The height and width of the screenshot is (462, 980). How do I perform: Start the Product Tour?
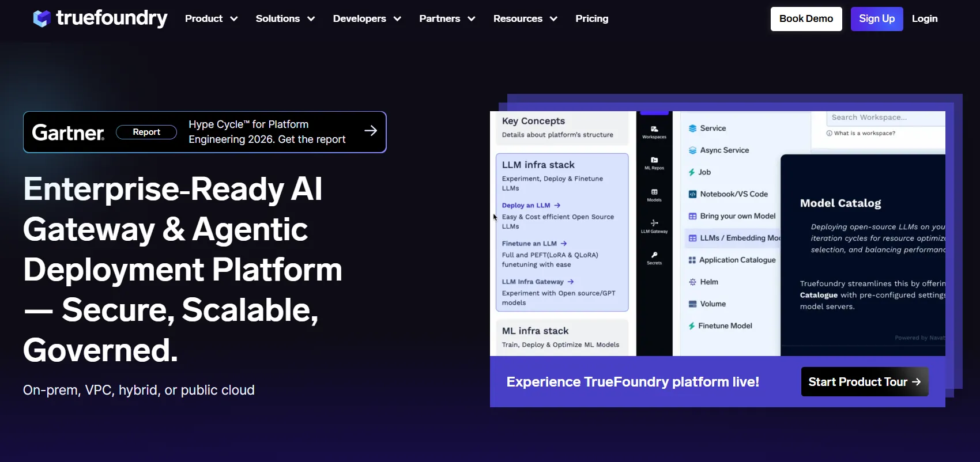pos(865,382)
